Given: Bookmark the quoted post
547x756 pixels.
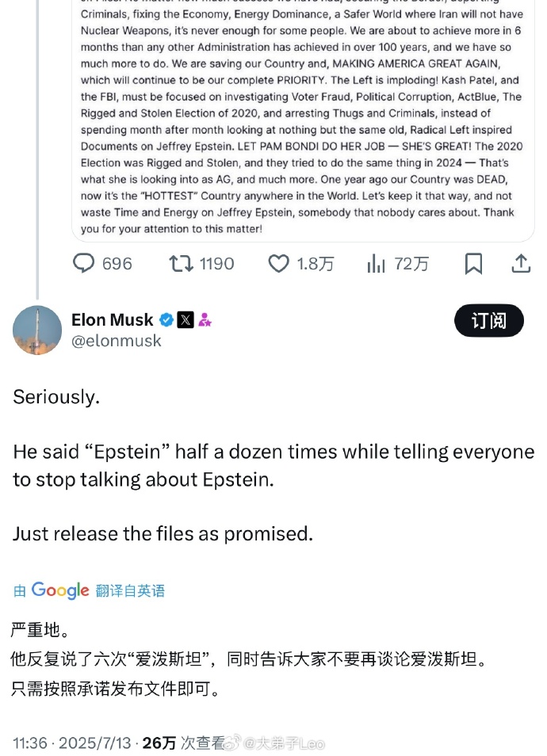Looking at the screenshot, I should pos(473,263).
